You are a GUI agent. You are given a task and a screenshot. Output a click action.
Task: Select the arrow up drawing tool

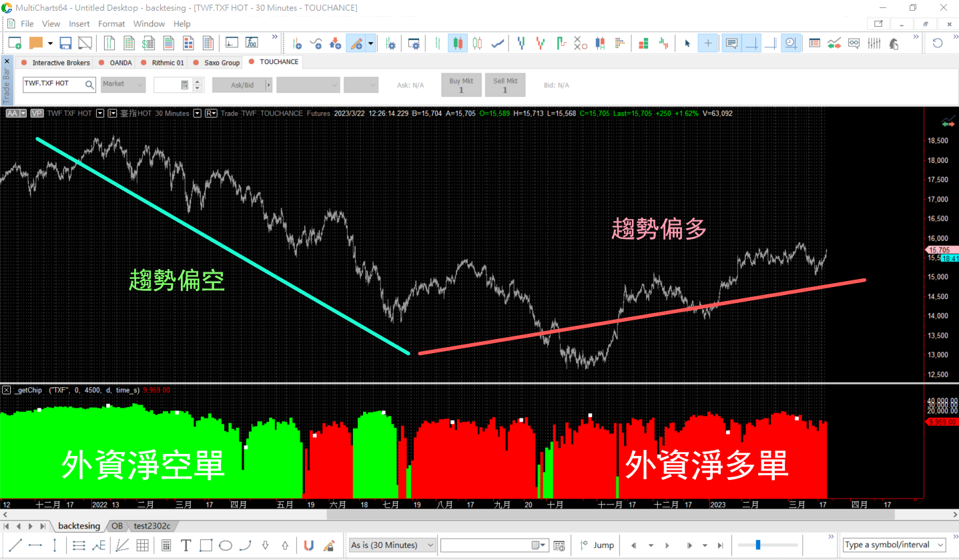pyautogui.click(x=285, y=545)
